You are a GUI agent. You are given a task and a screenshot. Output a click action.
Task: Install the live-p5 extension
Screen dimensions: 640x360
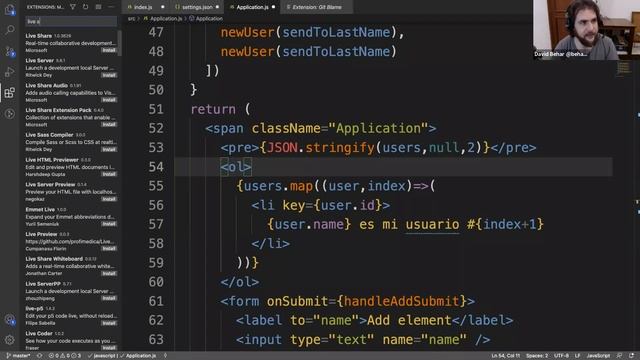[109, 323]
